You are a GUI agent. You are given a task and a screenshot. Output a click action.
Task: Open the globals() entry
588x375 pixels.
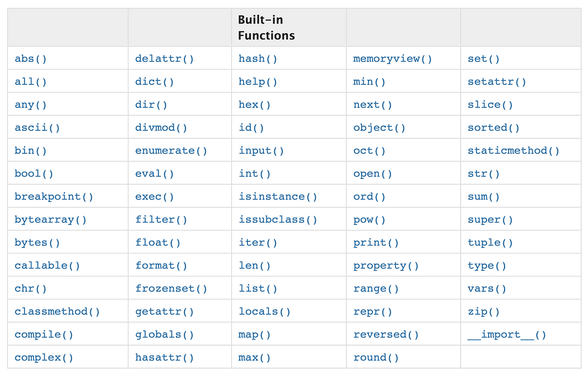click(x=165, y=335)
